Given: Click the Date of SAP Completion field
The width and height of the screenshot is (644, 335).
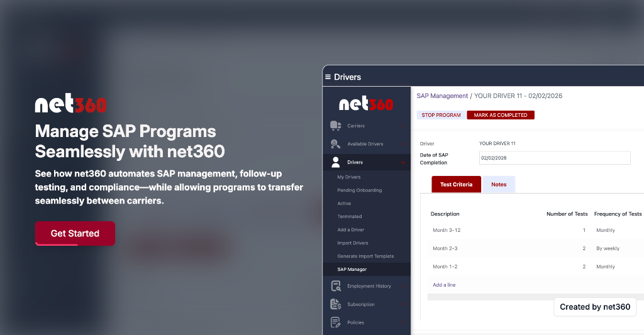Looking at the screenshot, I should click(x=555, y=158).
